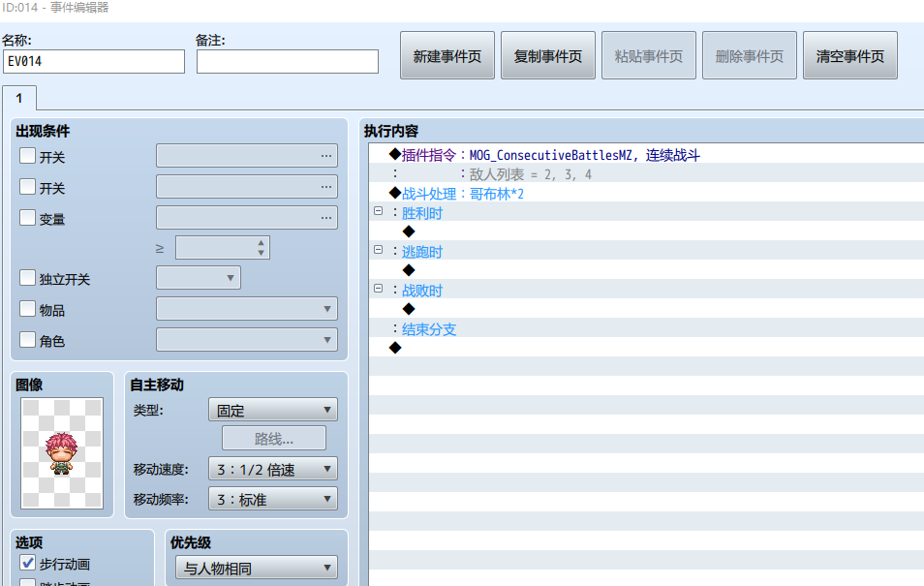Select the 敌人列表 = 2, 3, 4 line
924x586 pixels.
pyautogui.click(x=646, y=174)
